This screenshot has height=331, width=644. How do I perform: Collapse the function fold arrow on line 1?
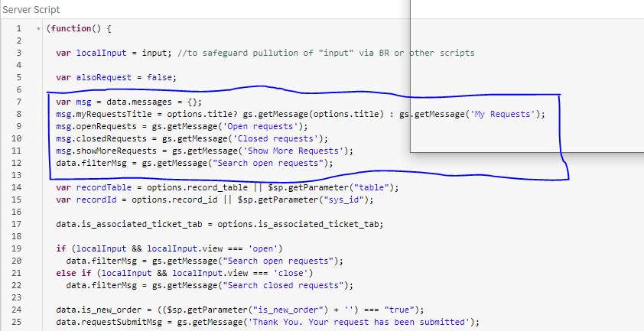(38, 29)
